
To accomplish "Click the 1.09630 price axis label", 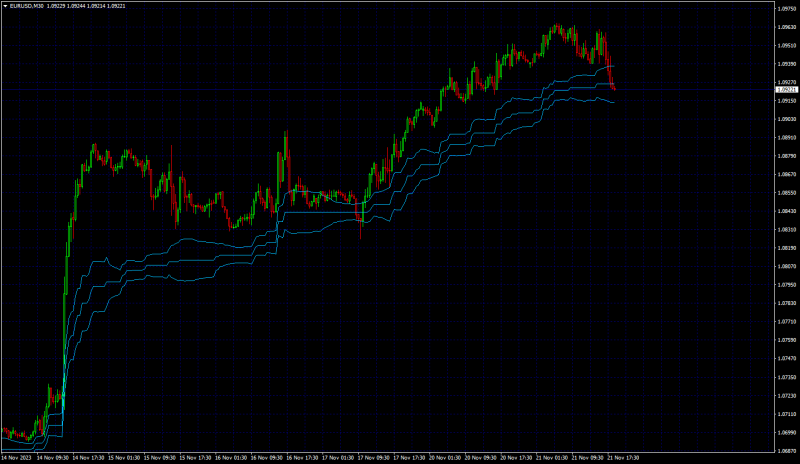I will (787, 27).
